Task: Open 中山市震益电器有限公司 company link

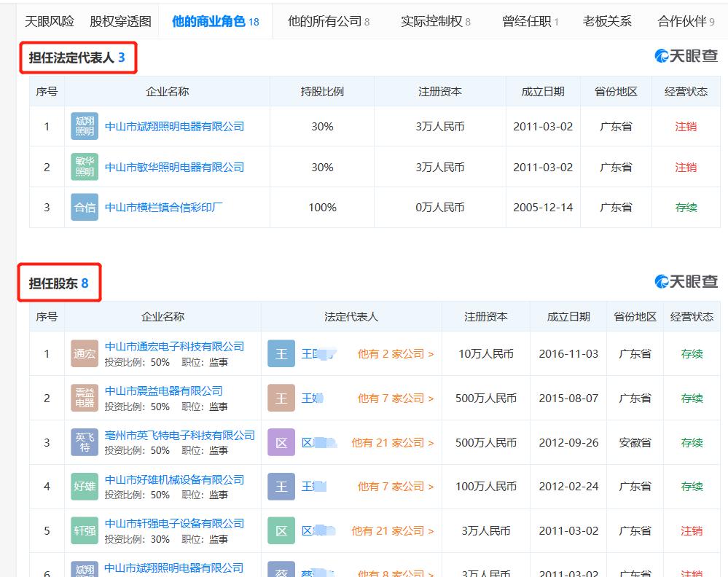Action: pyautogui.click(x=165, y=392)
